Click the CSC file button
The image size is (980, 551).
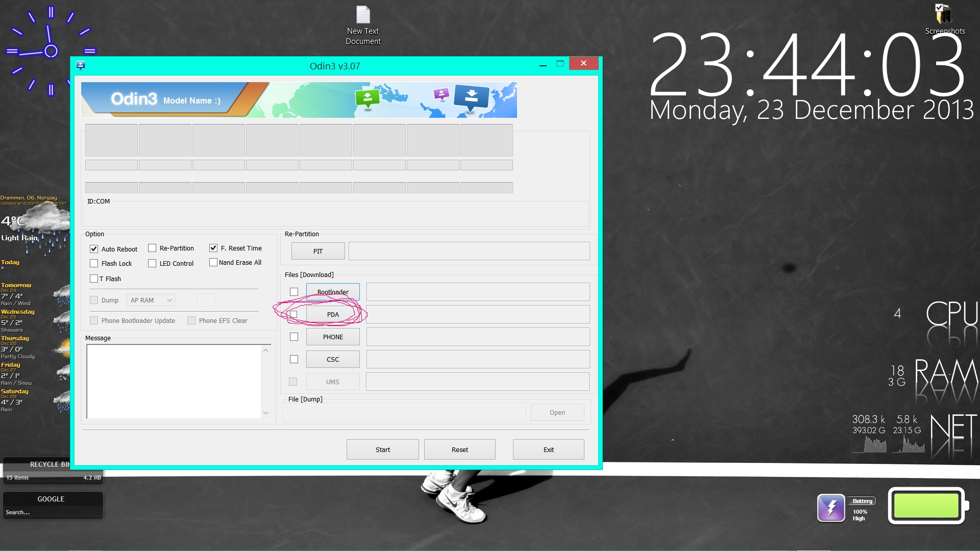point(333,359)
